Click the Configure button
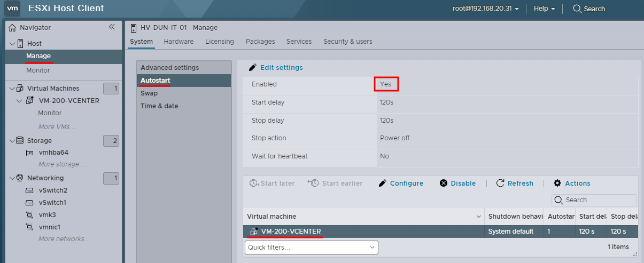 (x=401, y=184)
